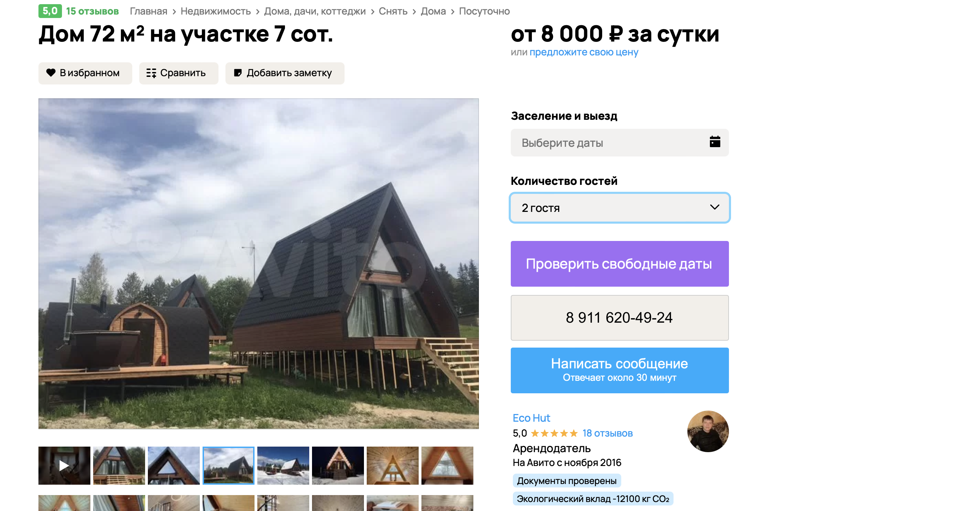
Task: Open Дома, дачи, коттеджи breadcrumb
Action: 315,11
